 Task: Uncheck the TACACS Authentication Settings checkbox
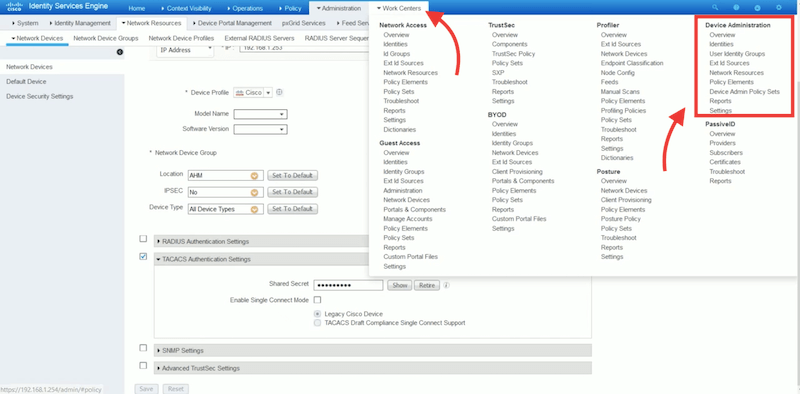click(x=143, y=256)
